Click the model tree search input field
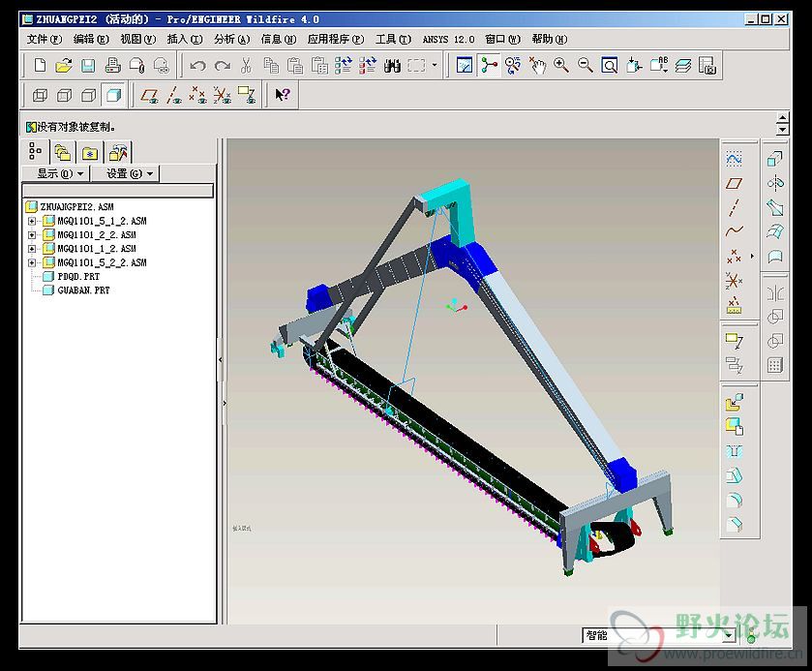812x671 pixels. pos(117,191)
